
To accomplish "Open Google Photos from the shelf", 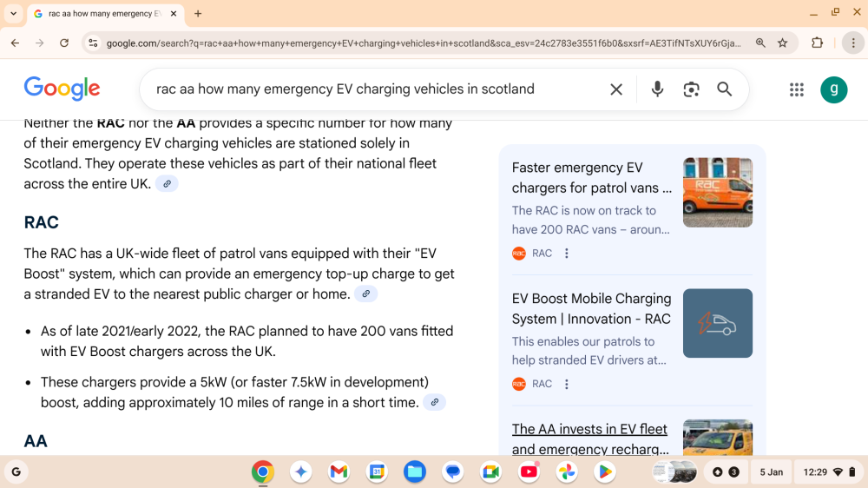I will pyautogui.click(x=567, y=472).
